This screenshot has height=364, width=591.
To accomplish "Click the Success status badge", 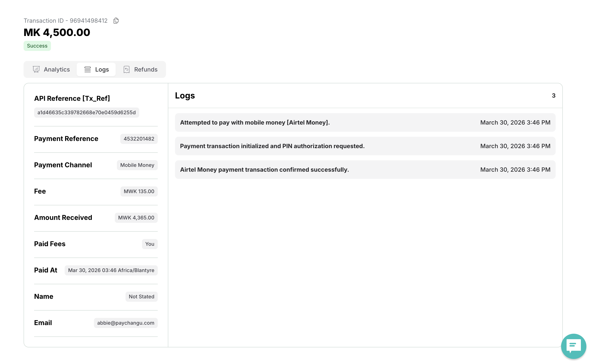I will [37, 46].
